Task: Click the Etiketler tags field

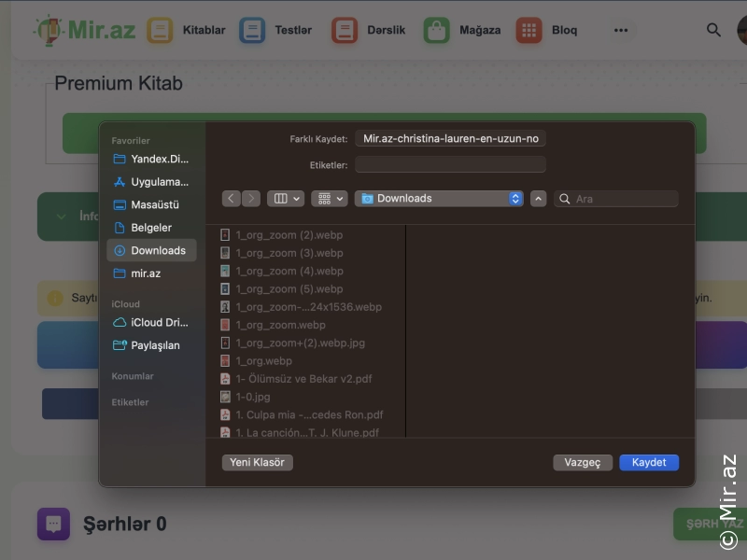Action: pos(450,165)
